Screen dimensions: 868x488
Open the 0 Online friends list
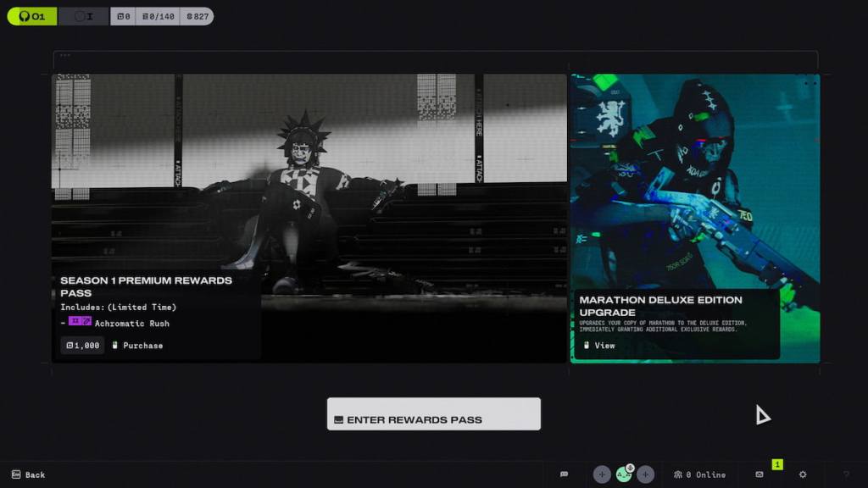(699, 474)
